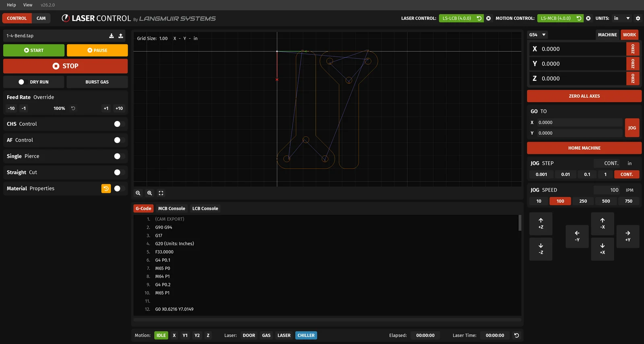
Task: Fit the toolpath preview to screen
Action: 161,193
